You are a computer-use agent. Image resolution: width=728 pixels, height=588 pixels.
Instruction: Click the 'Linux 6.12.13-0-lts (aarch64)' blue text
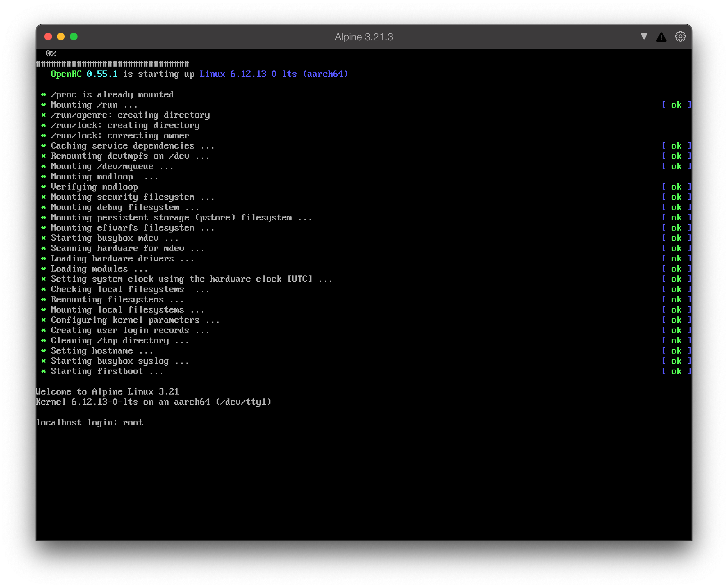(274, 74)
